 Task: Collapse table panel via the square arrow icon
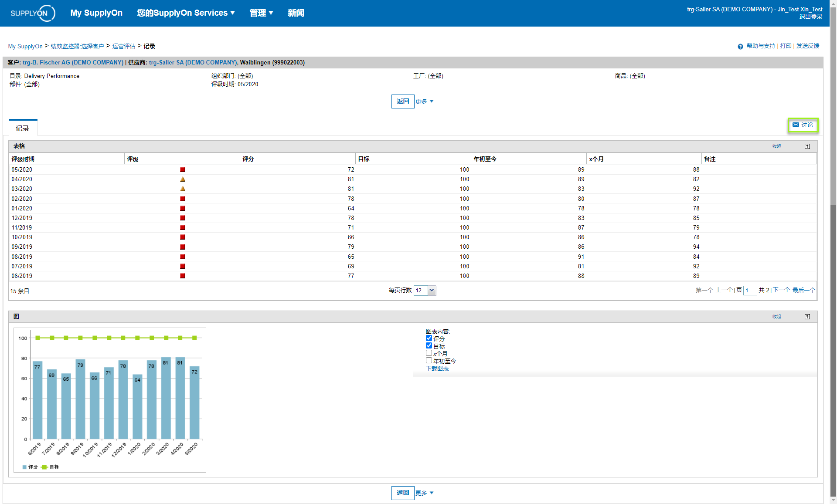[807, 146]
